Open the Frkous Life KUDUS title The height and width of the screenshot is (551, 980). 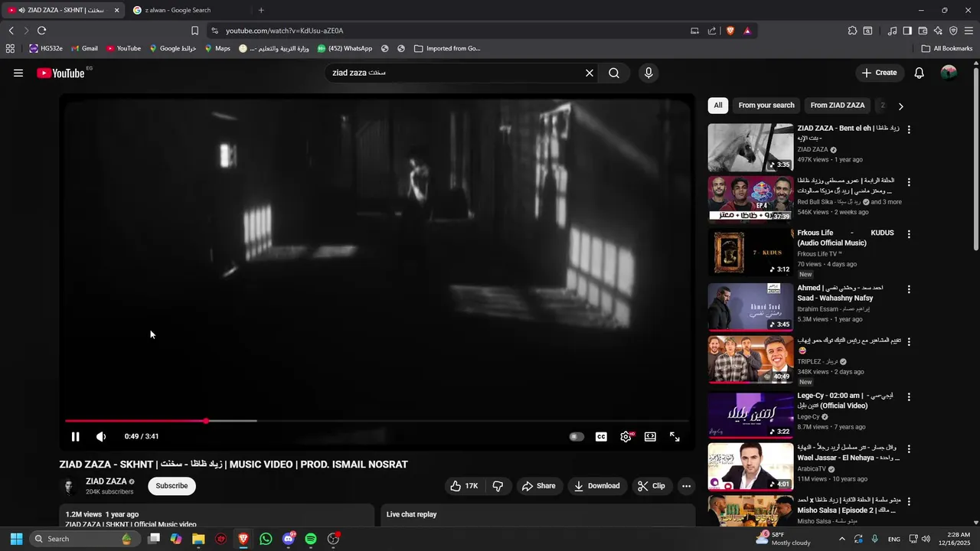[845, 238]
